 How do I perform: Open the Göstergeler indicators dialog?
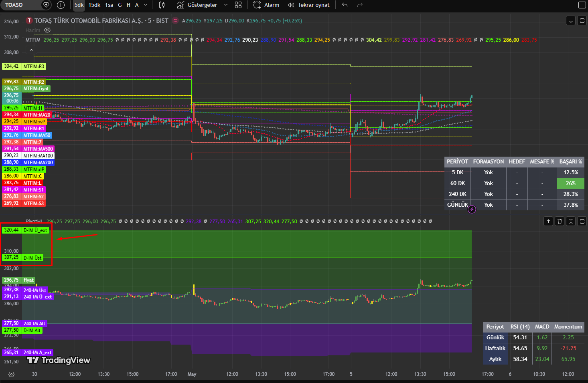point(197,5)
